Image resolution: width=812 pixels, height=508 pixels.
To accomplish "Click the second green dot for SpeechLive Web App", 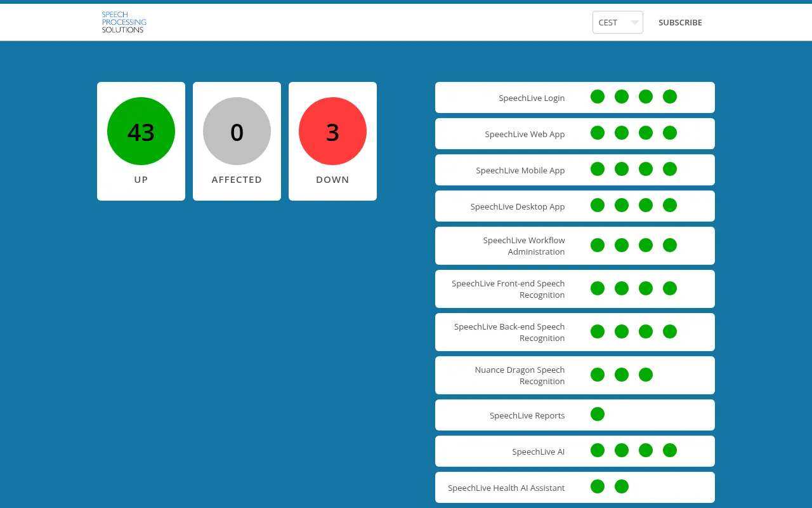I will [622, 133].
